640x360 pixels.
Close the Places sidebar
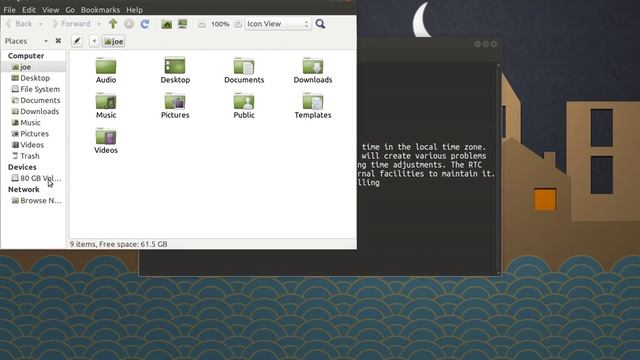[58, 40]
